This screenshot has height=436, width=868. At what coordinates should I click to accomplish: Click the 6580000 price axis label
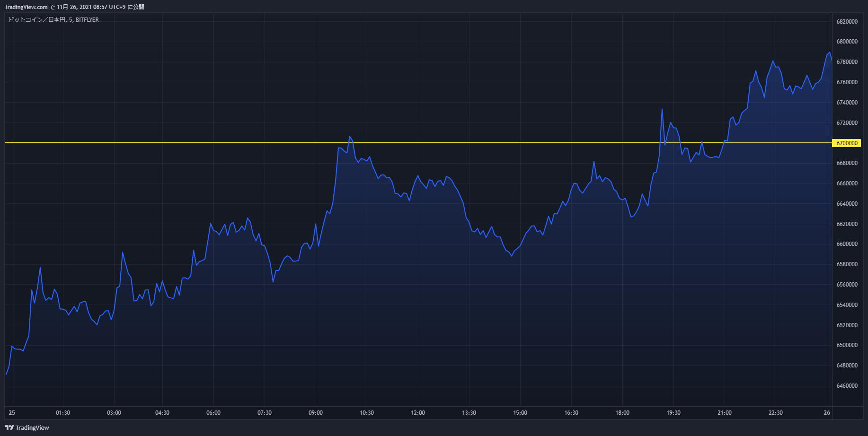click(847, 264)
